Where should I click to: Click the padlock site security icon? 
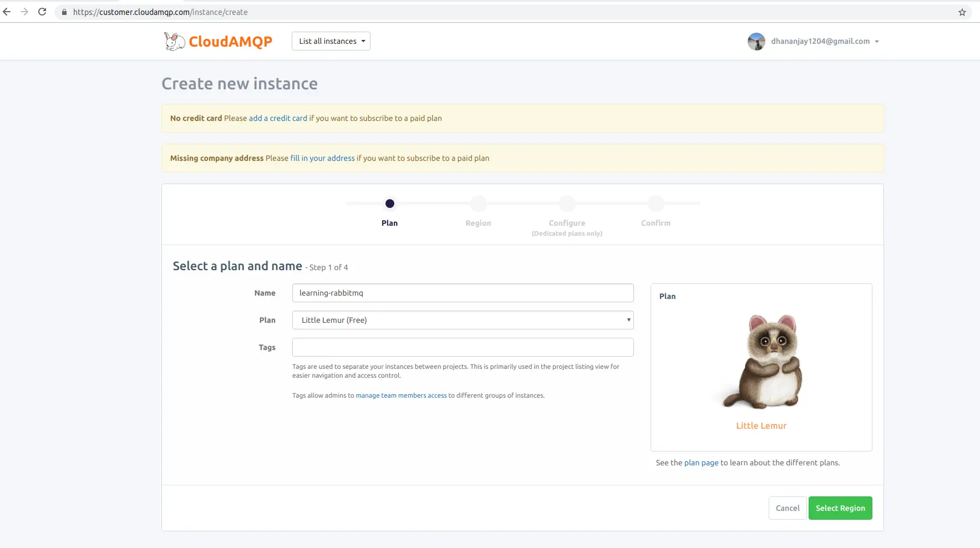pos(64,12)
